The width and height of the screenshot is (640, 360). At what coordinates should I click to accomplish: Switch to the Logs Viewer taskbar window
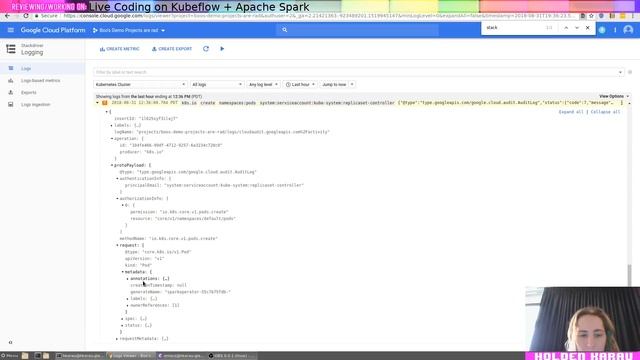coord(131,356)
